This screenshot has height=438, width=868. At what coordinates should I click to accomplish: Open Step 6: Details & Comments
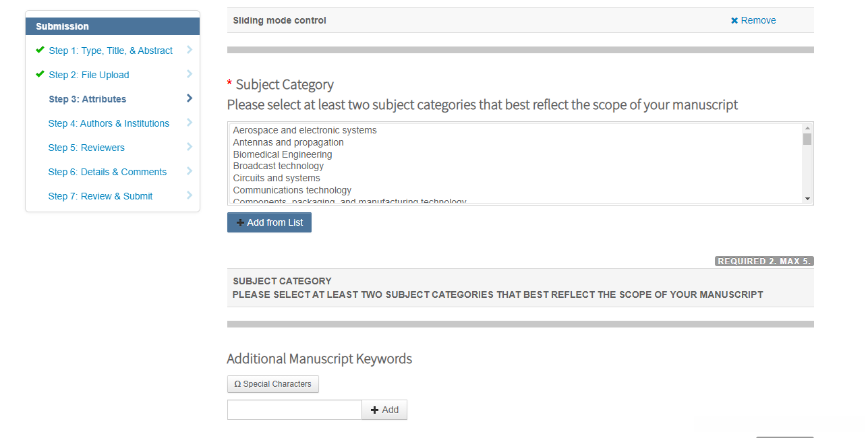(107, 172)
